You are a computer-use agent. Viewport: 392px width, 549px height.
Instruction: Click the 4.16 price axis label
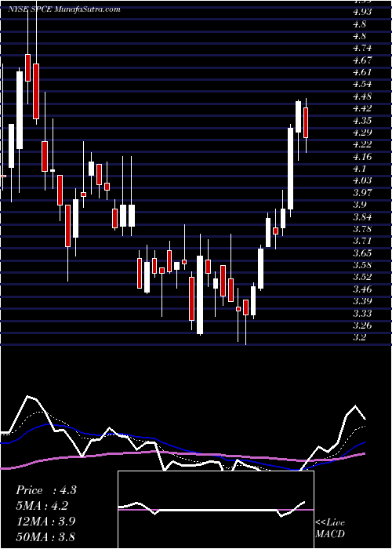point(362,157)
